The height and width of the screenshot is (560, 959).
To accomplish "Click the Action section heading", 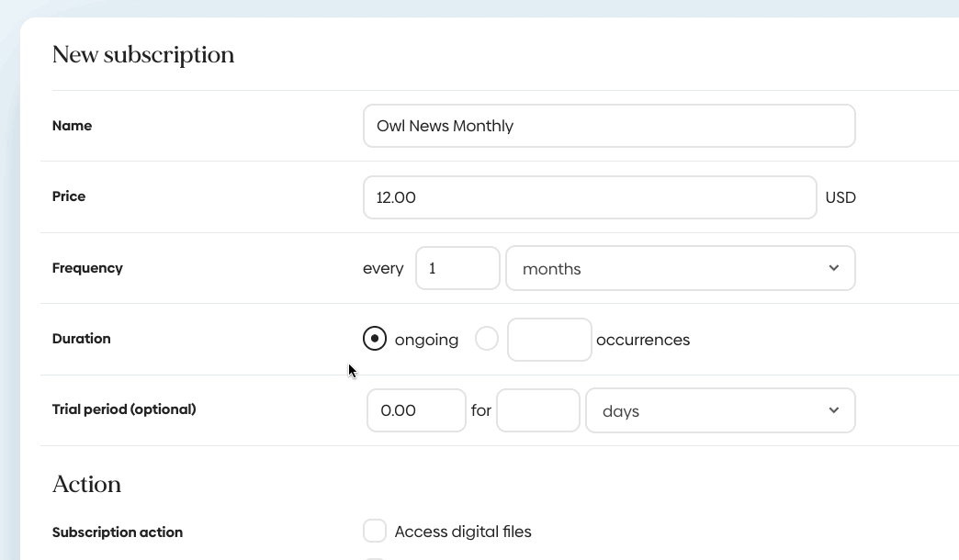I will 87,485.
